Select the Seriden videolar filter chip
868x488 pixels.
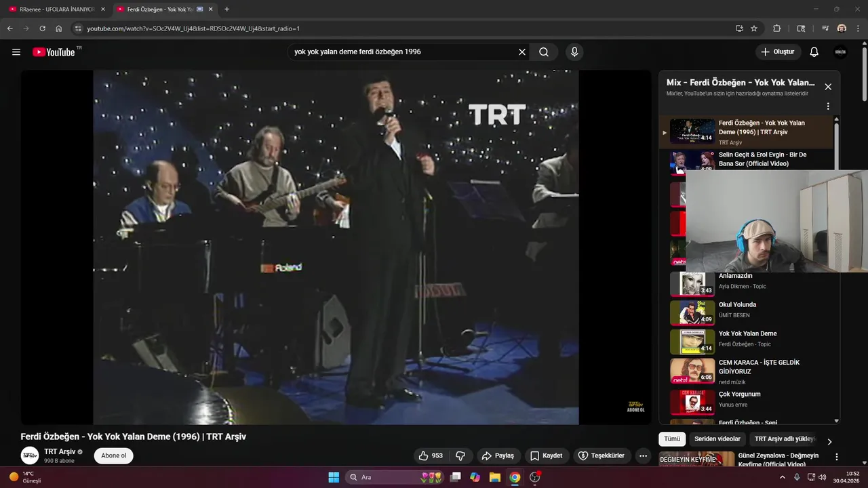click(717, 439)
